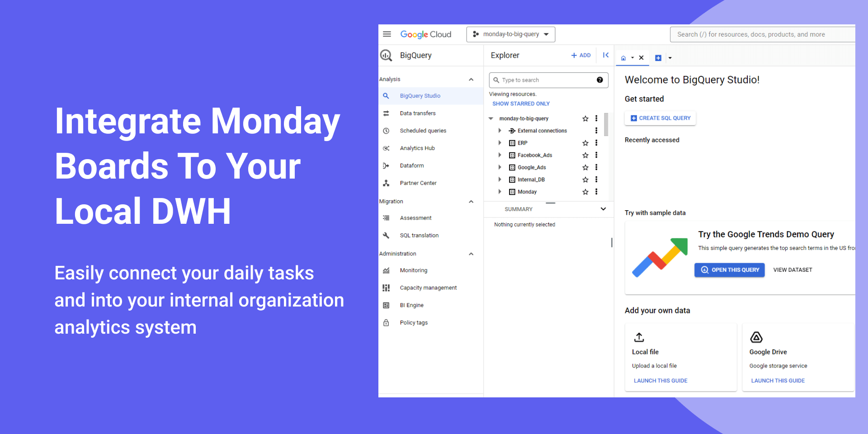Open the search help icon

pos(599,80)
